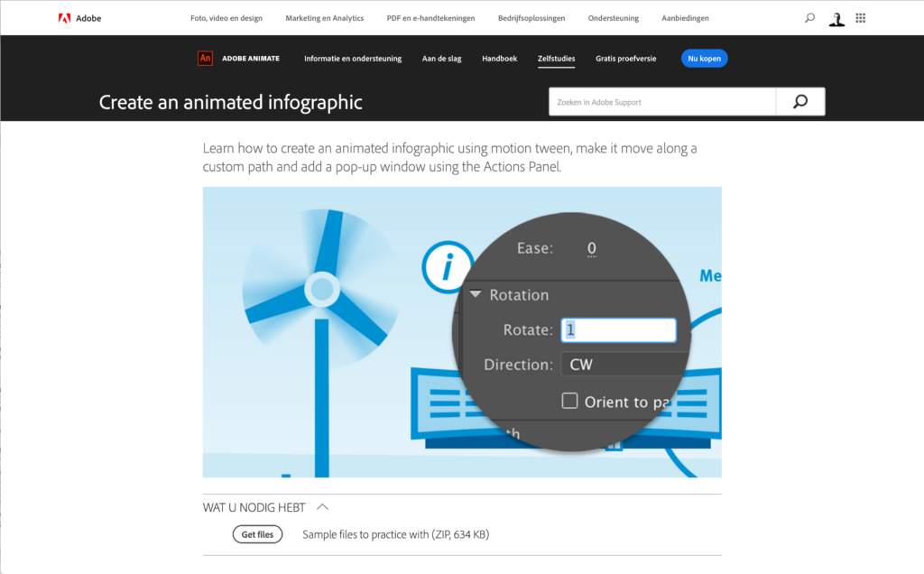Click the Get files button

coord(257,534)
